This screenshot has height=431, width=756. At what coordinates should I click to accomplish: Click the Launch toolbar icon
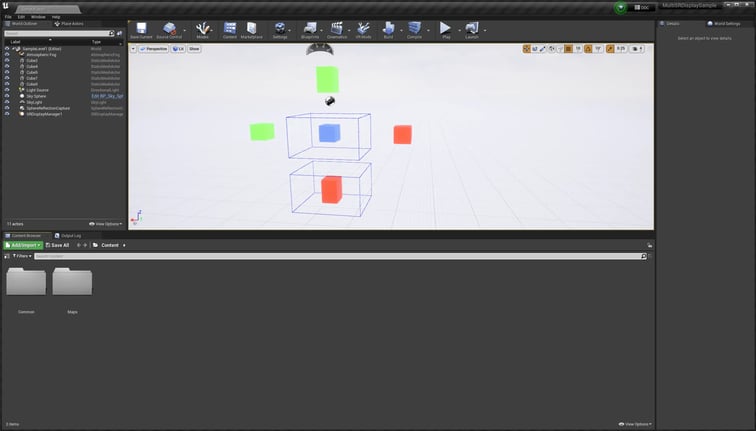coord(472,30)
